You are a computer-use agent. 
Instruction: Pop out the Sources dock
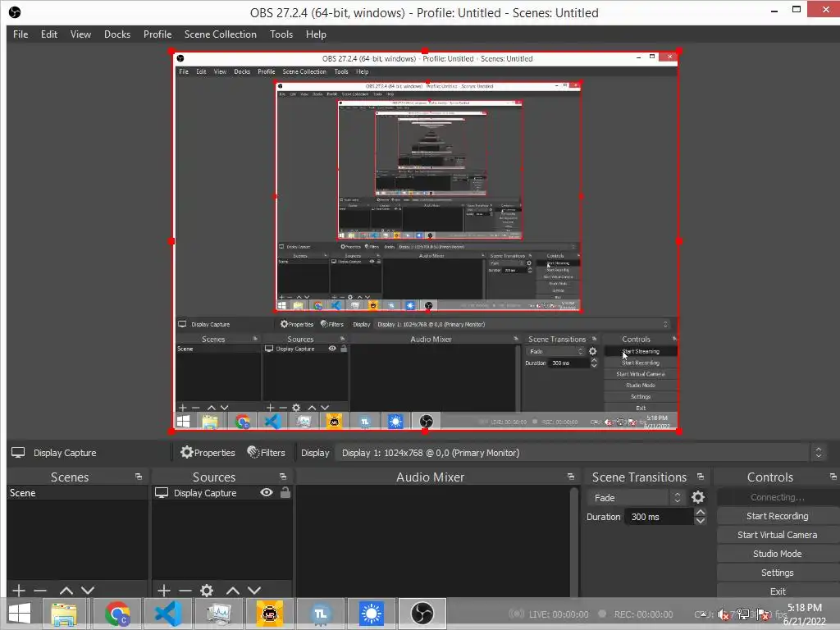coord(283,477)
